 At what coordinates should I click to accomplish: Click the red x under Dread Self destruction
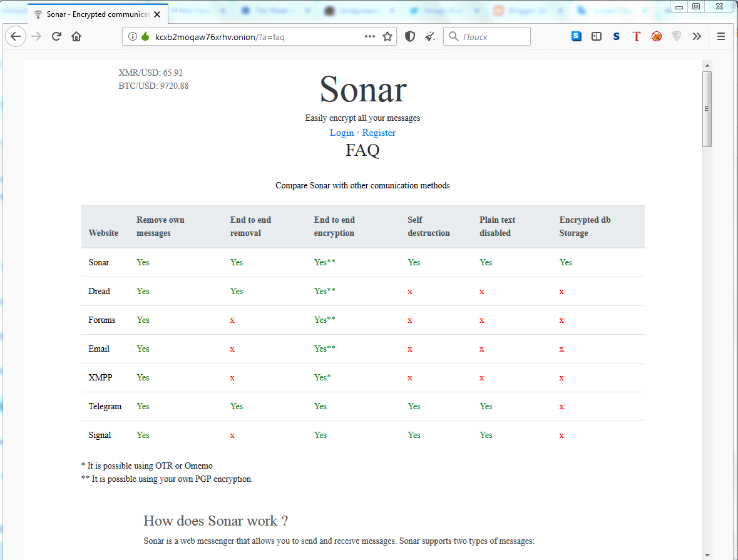pos(410,292)
